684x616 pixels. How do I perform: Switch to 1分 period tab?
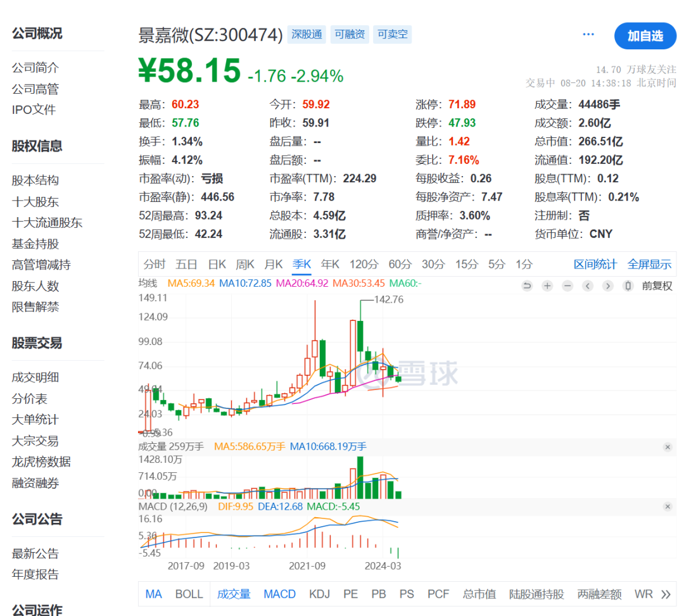(524, 264)
